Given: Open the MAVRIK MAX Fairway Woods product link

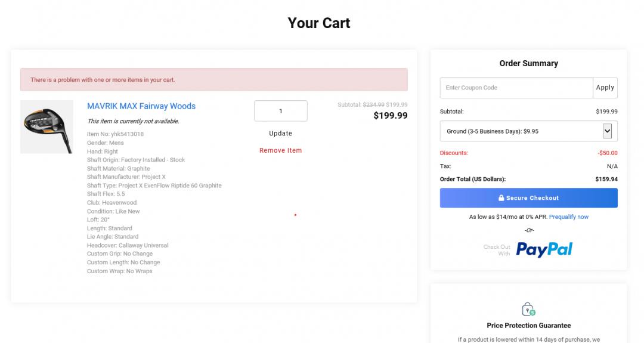Looking at the screenshot, I should 141,106.
